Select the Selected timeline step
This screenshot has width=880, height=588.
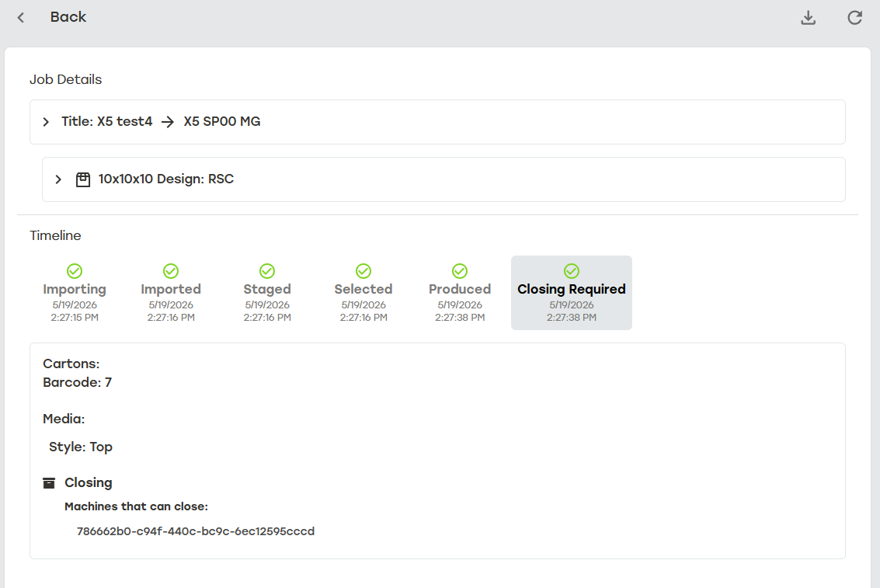click(363, 293)
